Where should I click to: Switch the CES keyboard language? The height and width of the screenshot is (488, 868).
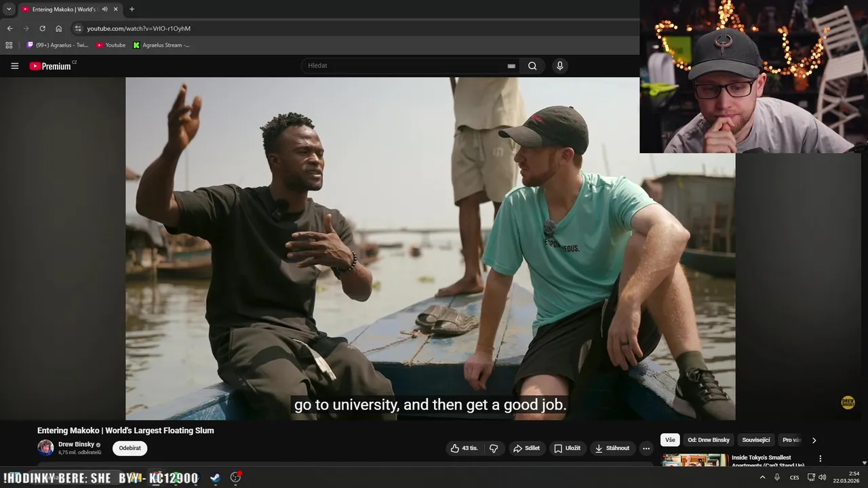[794, 477]
